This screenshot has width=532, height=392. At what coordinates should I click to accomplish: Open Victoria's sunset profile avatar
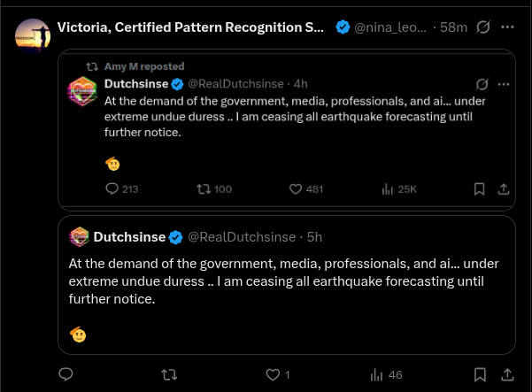pos(33,36)
